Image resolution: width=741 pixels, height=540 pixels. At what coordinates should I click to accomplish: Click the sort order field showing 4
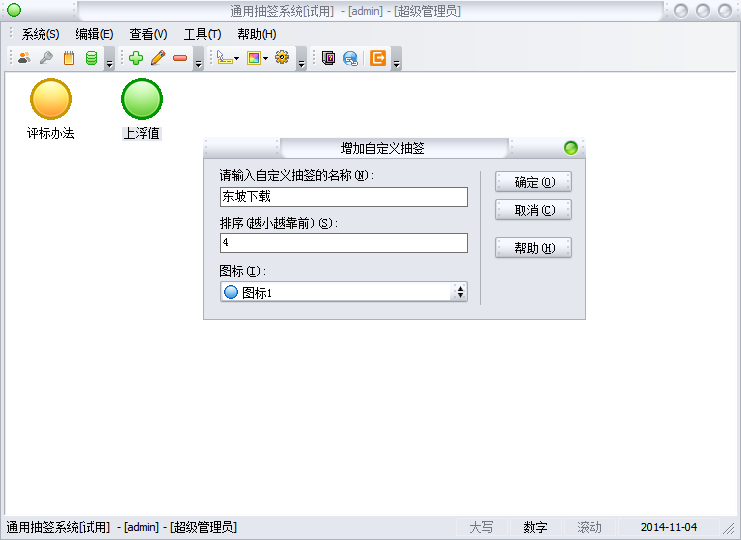tap(344, 243)
